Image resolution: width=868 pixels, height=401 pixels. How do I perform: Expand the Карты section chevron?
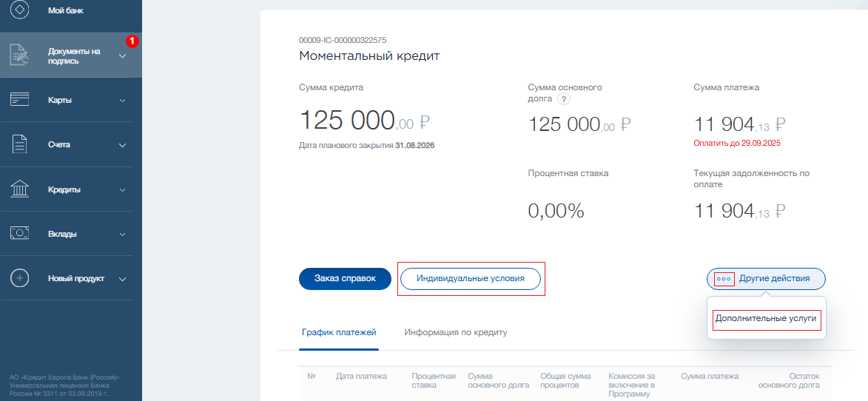(x=123, y=101)
